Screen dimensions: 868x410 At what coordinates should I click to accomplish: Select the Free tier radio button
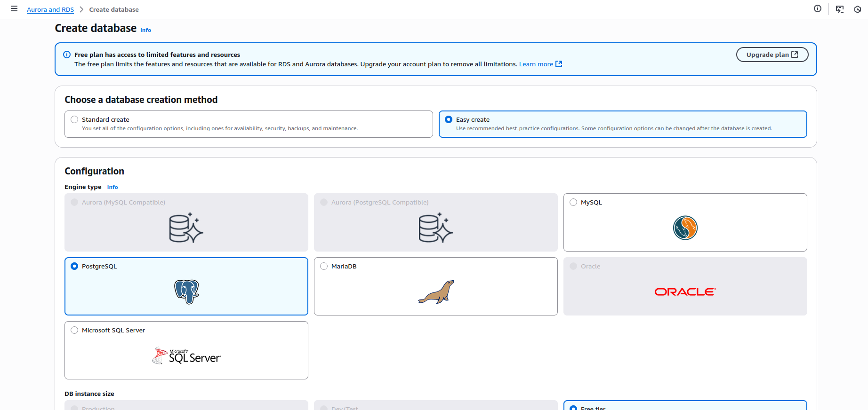(573, 408)
